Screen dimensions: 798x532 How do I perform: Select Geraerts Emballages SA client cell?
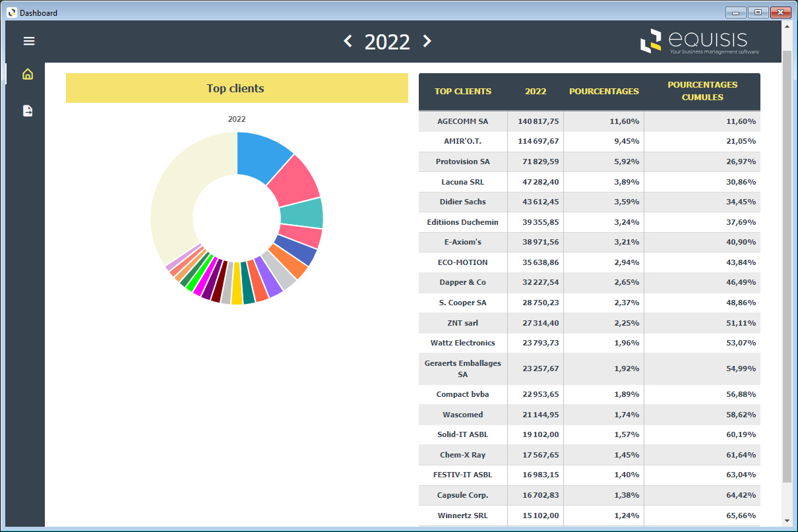(x=463, y=369)
